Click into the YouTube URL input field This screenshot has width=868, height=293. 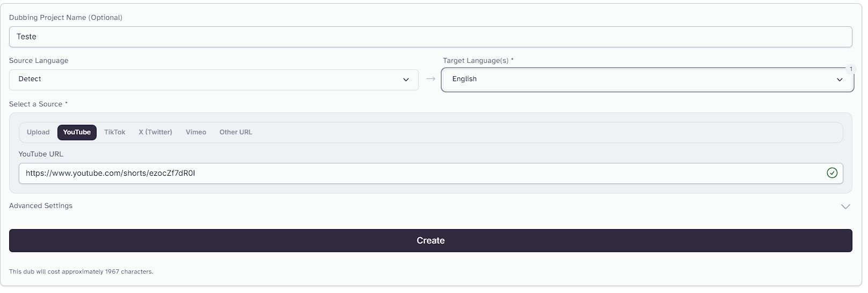pos(431,173)
